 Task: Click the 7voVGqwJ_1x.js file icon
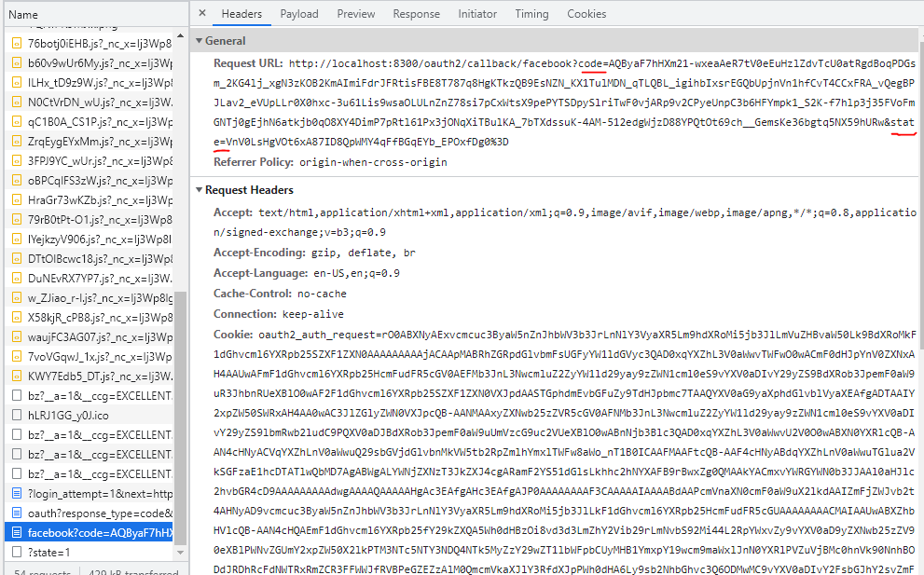tap(17, 356)
